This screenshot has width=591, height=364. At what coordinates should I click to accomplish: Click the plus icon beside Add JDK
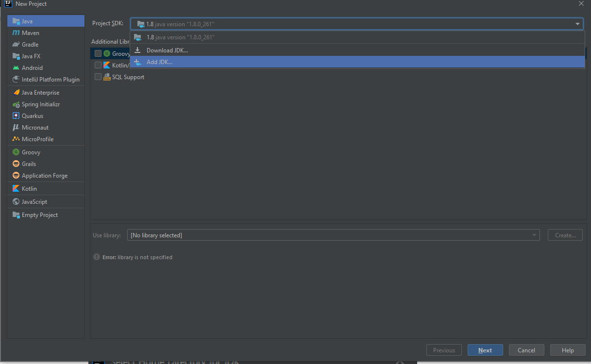point(137,62)
